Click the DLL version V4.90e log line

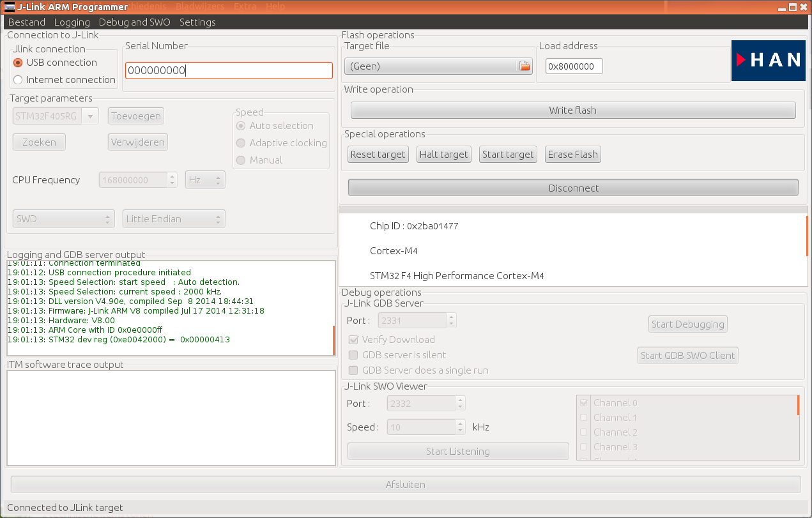130,301
